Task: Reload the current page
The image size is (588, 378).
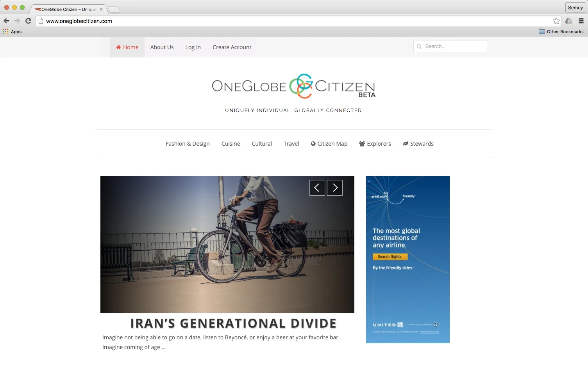Action: point(28,21)
